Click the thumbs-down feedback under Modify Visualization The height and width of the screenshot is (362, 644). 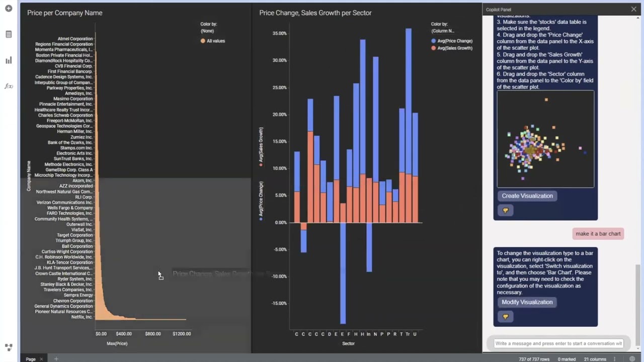click(x=506, y=317)
